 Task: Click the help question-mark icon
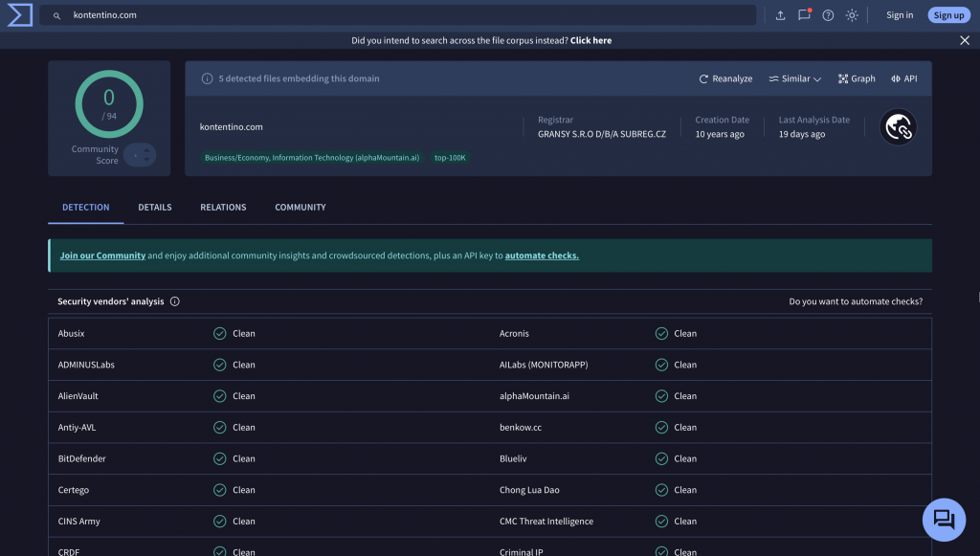[828, 15]
